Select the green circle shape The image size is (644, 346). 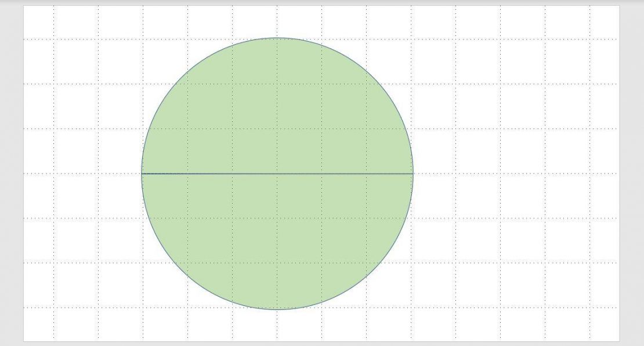pos(277,174)
